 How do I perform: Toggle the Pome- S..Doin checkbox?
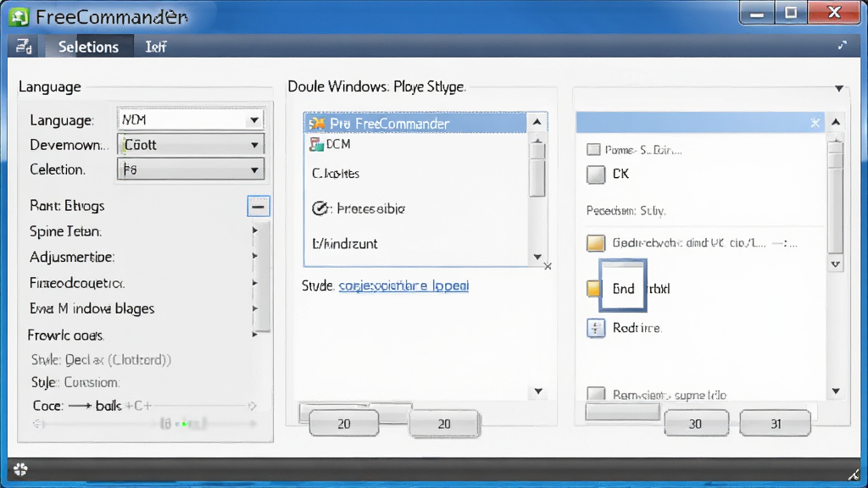tap(593, 149)
